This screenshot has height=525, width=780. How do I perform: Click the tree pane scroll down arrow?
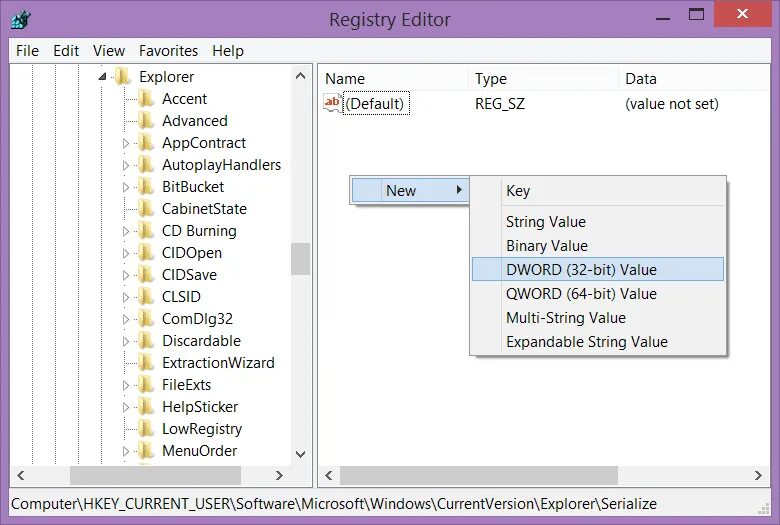tap(300, 454)
